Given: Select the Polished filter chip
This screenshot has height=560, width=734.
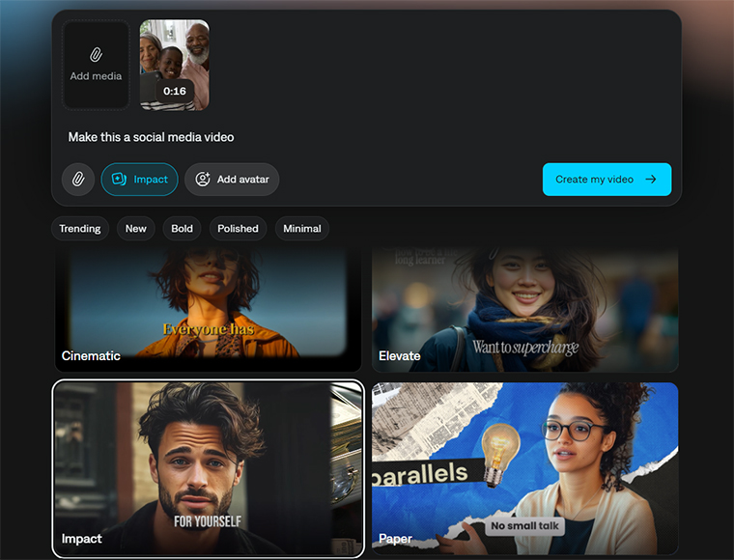Looking at the screenshot, I should [x=238, y=228].
